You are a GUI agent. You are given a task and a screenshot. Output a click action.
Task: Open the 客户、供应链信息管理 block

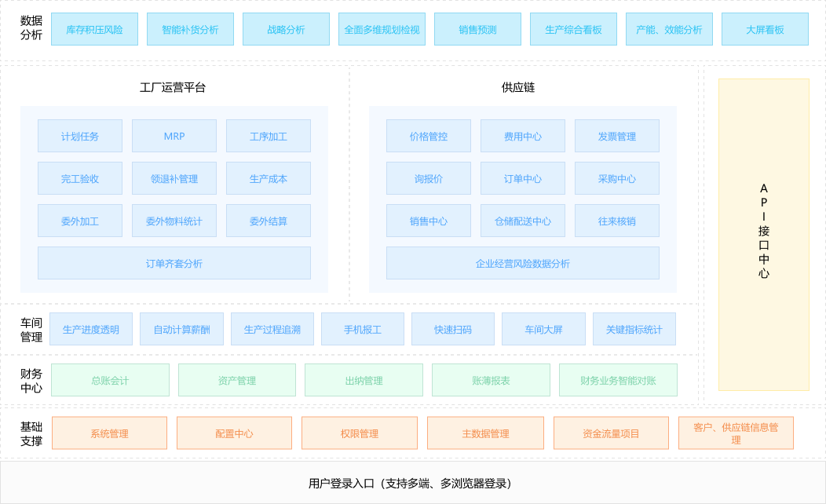[736, 433]
